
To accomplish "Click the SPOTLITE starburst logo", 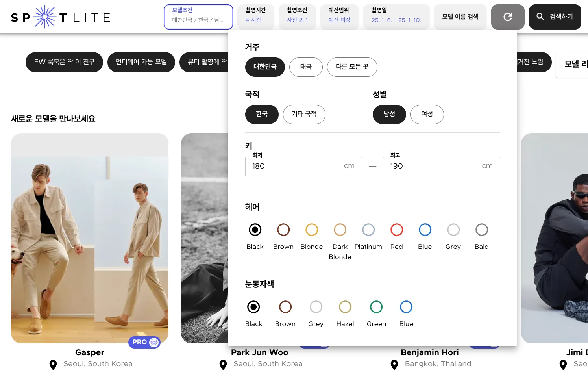I will pyautogui.click(x=45, y=17).
